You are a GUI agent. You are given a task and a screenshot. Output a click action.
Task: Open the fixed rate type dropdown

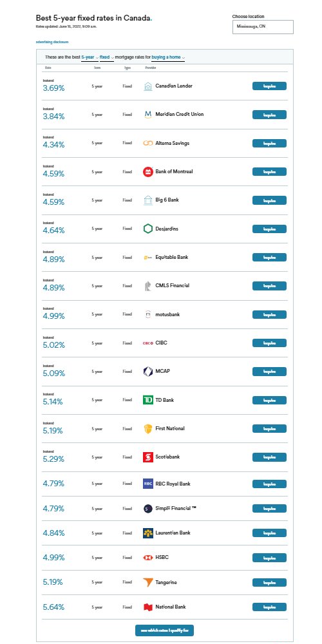[x=107, y=57]
